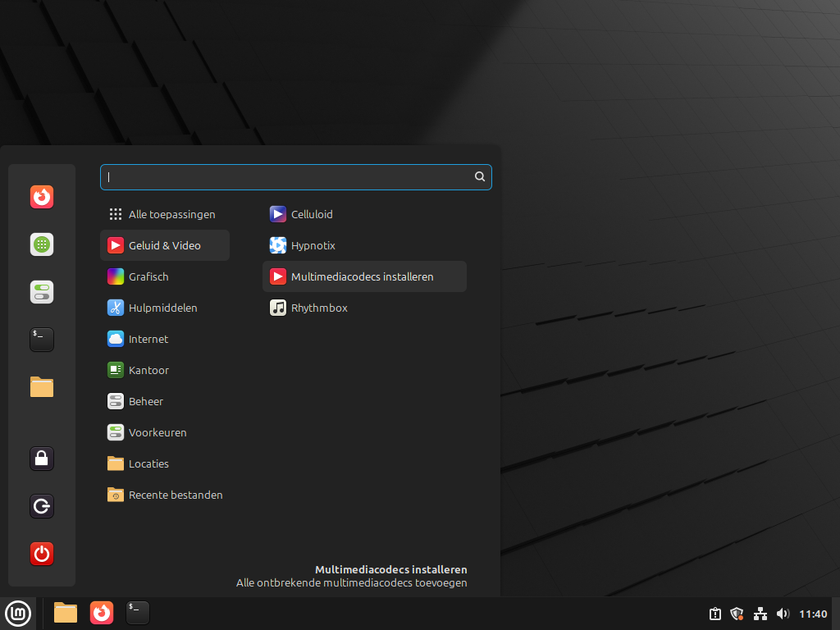Open Locaties category
This screenshot has width=840, height=630.
(x=164, y=463)
